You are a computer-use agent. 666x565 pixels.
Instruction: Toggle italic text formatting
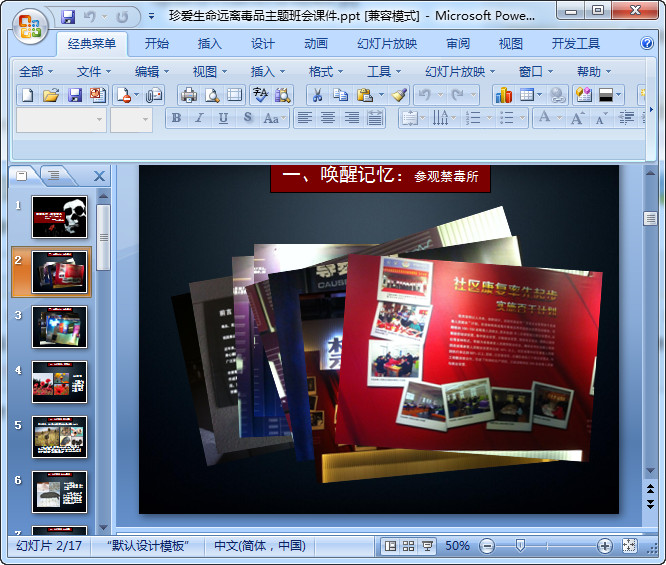pos(199,118)
